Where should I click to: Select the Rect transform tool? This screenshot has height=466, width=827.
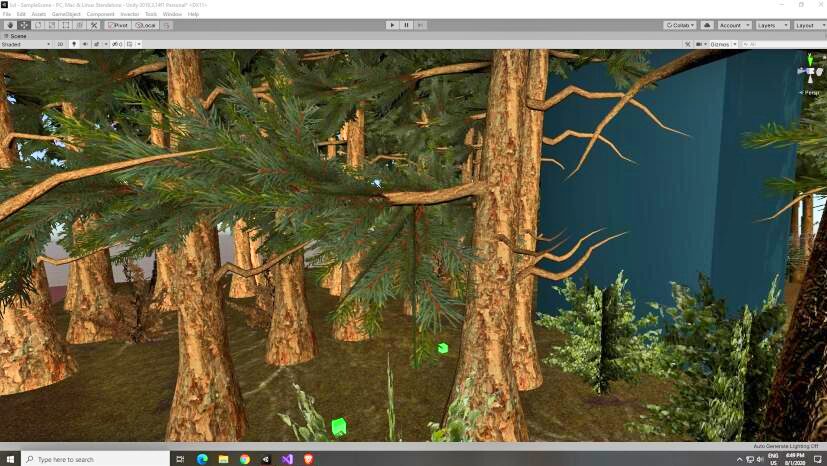tap(66, 25)
